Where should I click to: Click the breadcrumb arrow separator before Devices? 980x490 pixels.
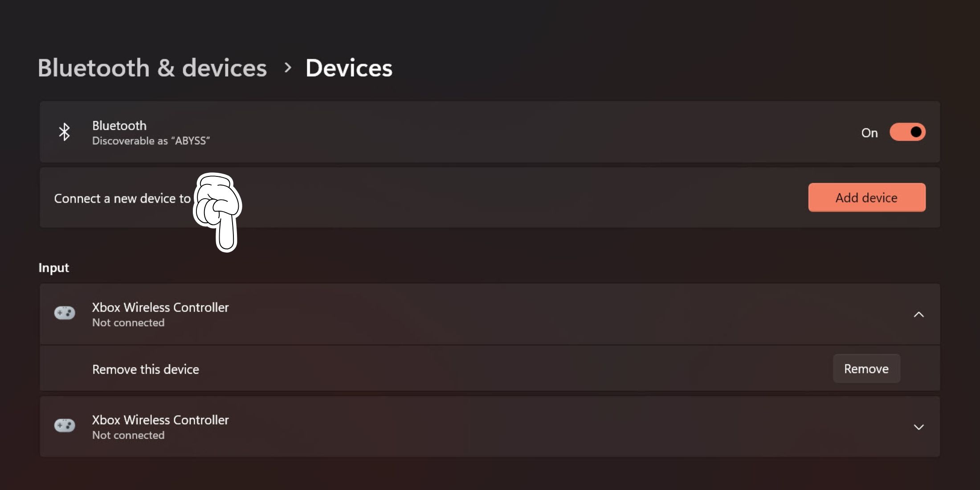pos(288,68)
